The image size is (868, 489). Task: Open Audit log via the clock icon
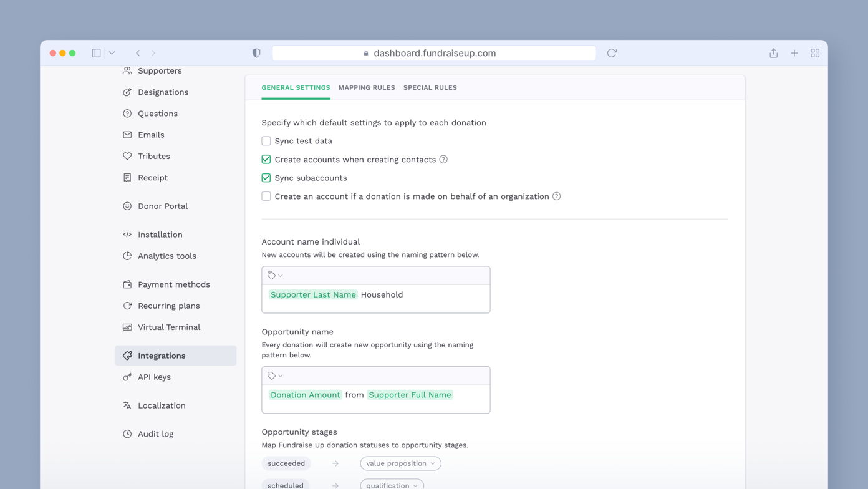click(127, 433)
